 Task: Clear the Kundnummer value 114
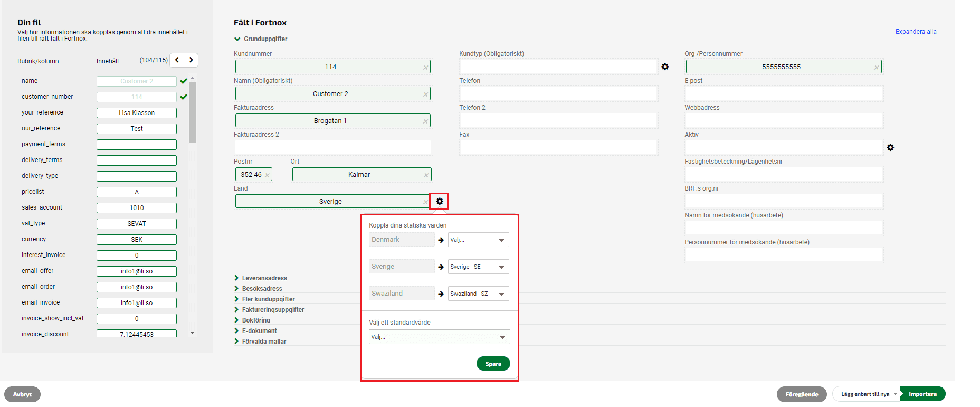coord(425,67)
